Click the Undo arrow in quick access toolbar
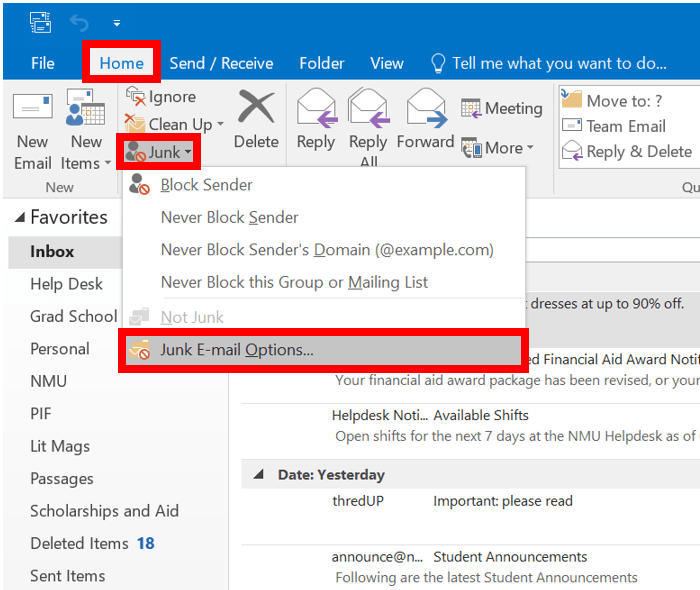This screenshot has height=590, width=700. [x=79, y=23]
